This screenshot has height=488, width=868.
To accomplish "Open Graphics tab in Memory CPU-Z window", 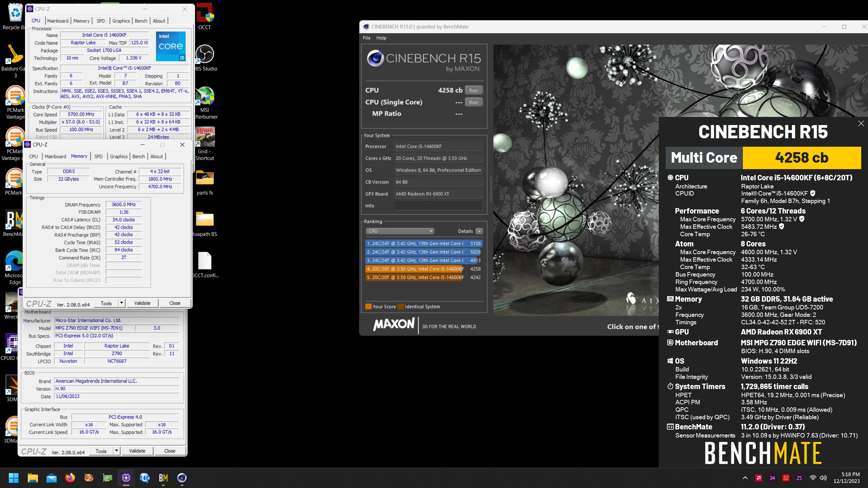I will click(119, 156).
